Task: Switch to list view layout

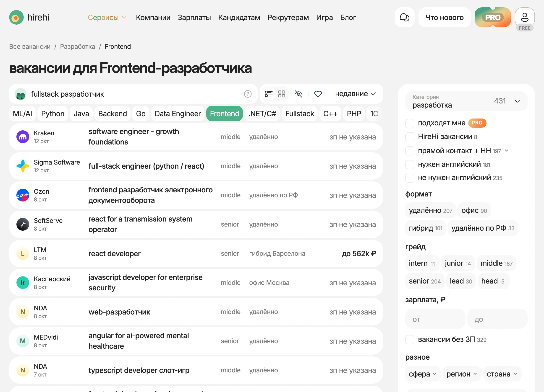Action: point(269,94)
